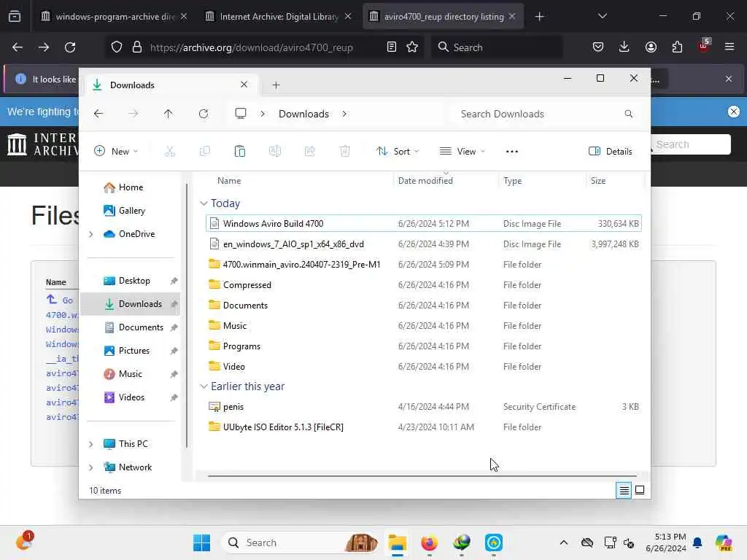
Task: Toggle the Details pane button
Action: pyautogui.click(x=611, y=152)
